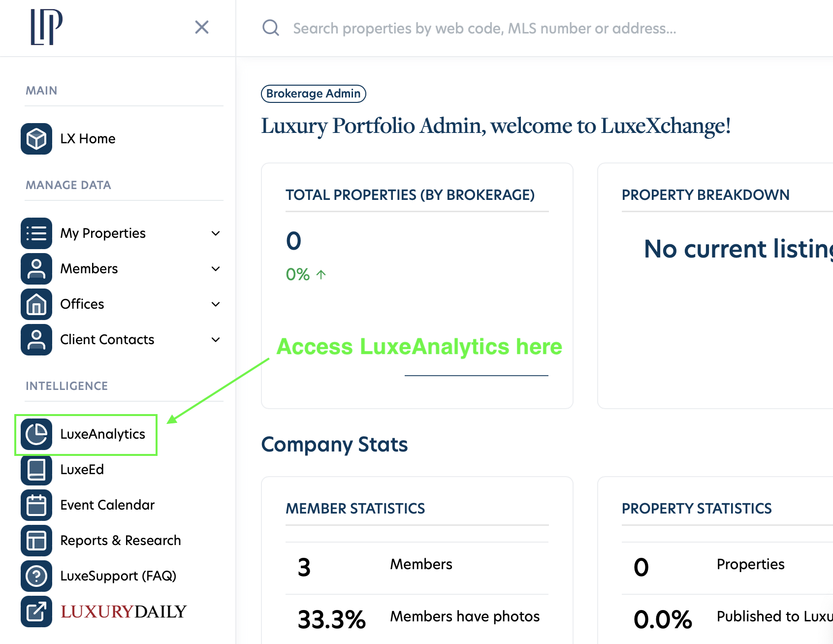Open the Offices menu item
Viewport: 833px width, 644px height.
(x=82, y=304)
